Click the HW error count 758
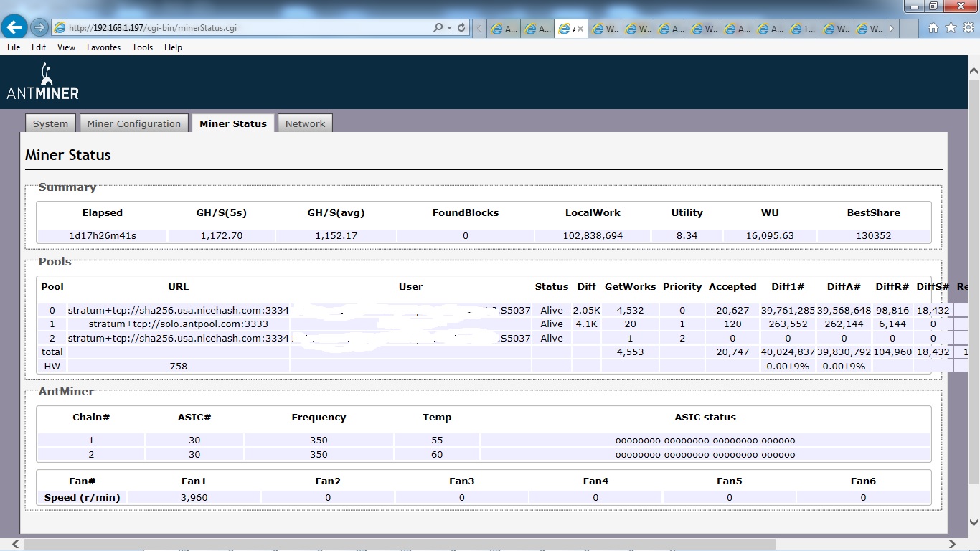980x551 pixels. coord(178,367)
